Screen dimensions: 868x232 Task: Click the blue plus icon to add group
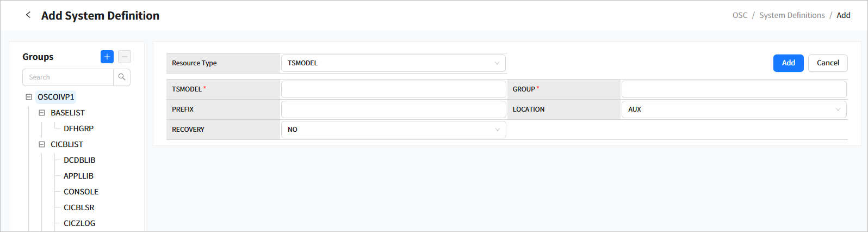click(107, 57)
